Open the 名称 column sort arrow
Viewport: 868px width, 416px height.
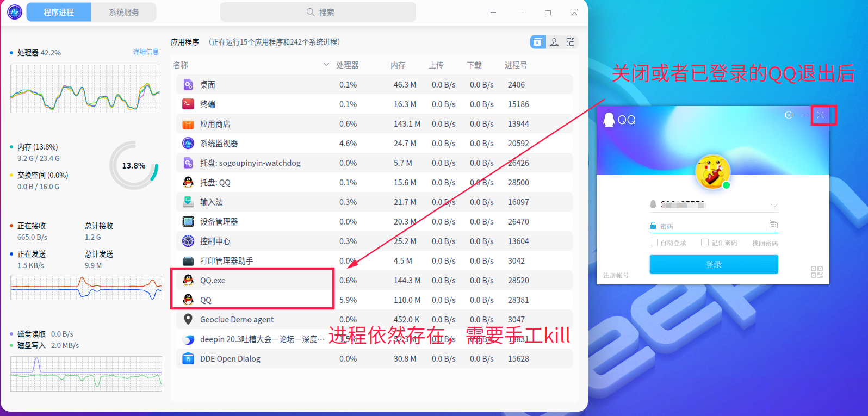click(326, 65)
